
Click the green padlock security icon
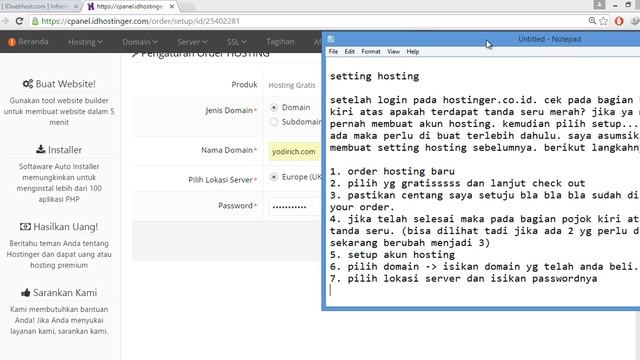point(35,21)
